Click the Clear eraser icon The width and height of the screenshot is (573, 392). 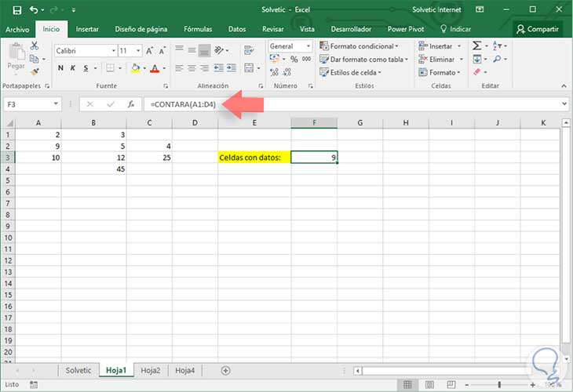(x=477, y=72)
